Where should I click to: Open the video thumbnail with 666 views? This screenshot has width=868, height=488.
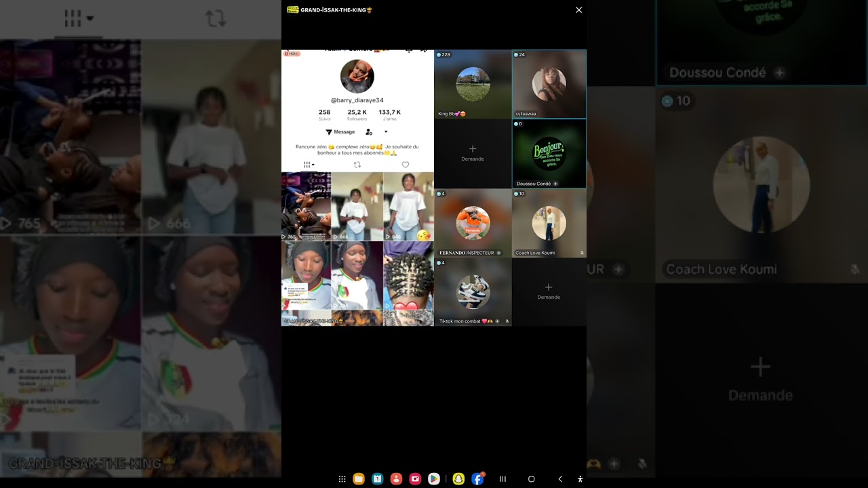[x=357, y=207]
